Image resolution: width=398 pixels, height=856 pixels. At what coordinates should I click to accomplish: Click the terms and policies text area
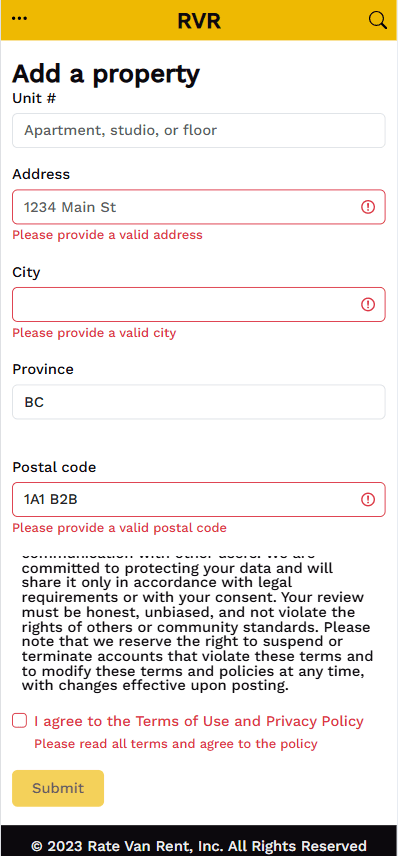tap(199, 622)
